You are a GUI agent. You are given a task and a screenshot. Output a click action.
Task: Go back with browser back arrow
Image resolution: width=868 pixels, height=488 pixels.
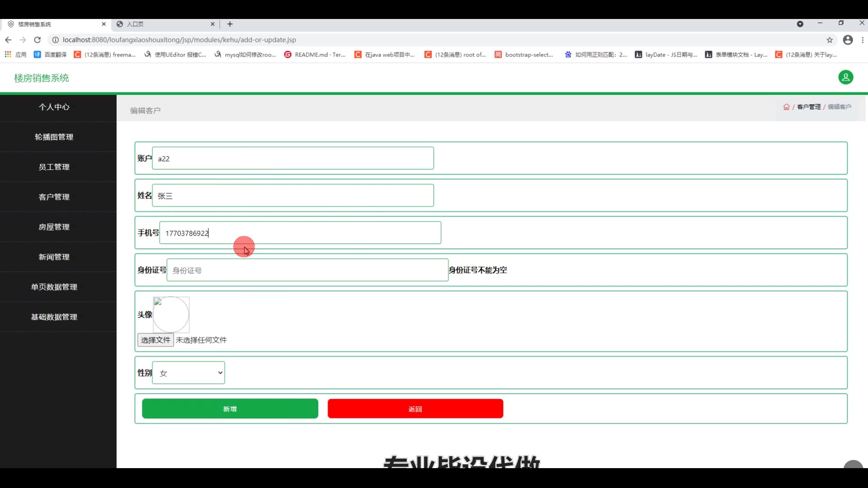point(8,40)
